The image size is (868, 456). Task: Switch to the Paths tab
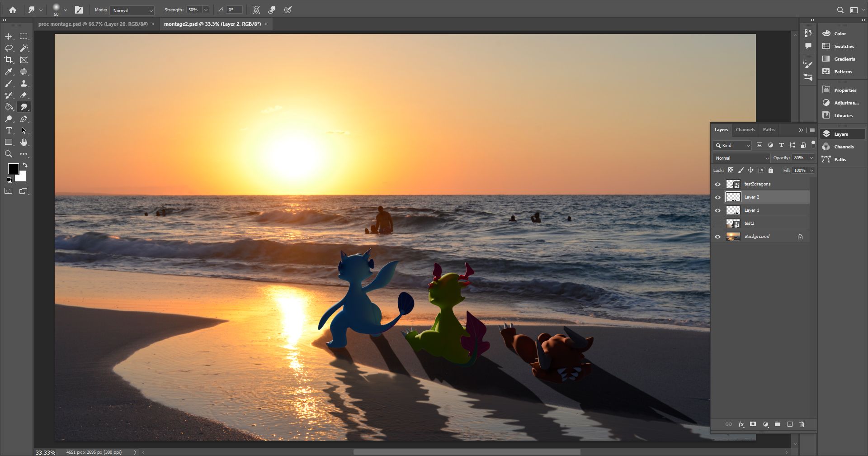[769, 130]
